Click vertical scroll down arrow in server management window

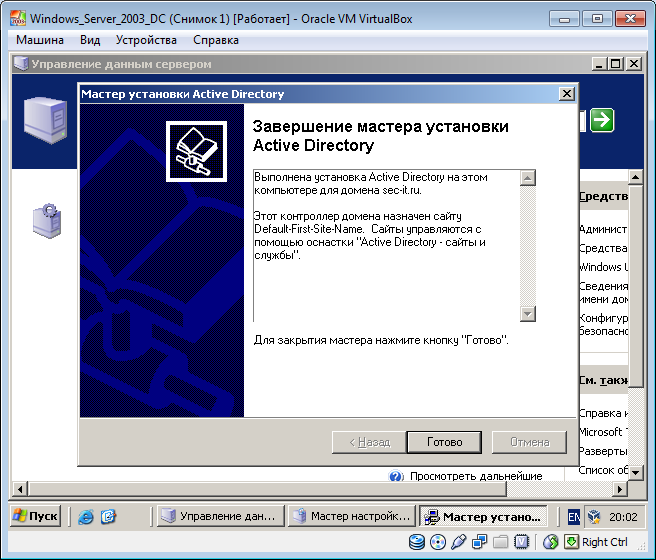tap(636, 473)
